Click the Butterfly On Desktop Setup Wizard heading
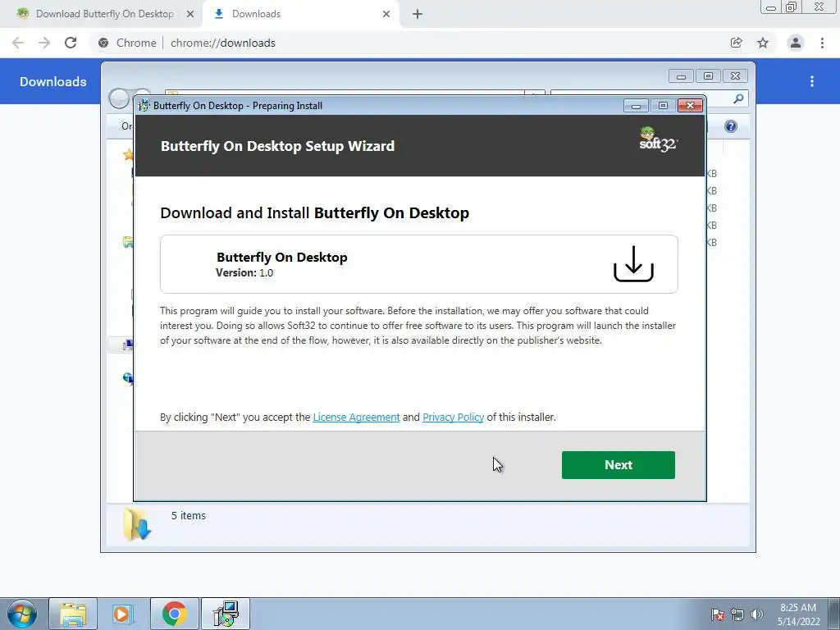 (x=277, y=146)
